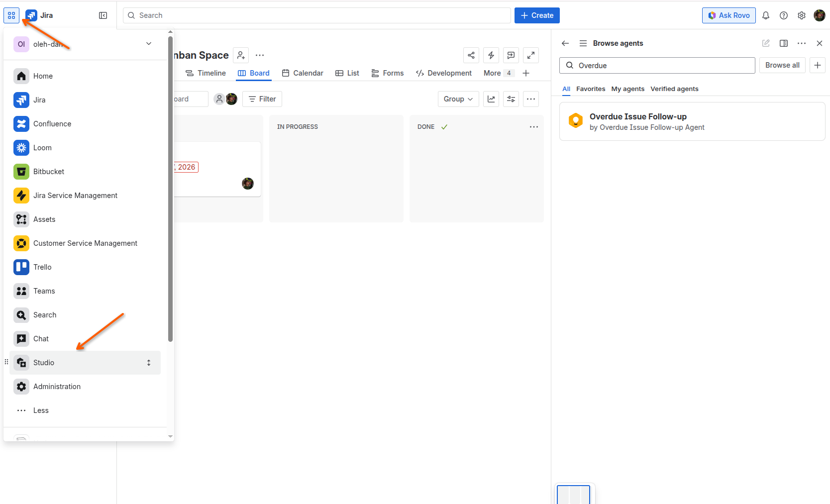Collapse app list with Less
The width and height of the screenshot is (830, 504).
point(85,410)
